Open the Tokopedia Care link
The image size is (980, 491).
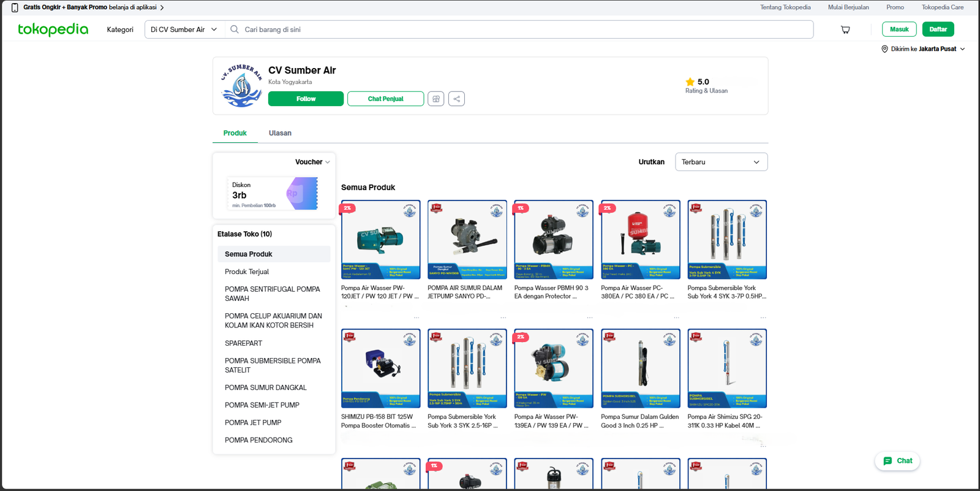tap(943, 7)
